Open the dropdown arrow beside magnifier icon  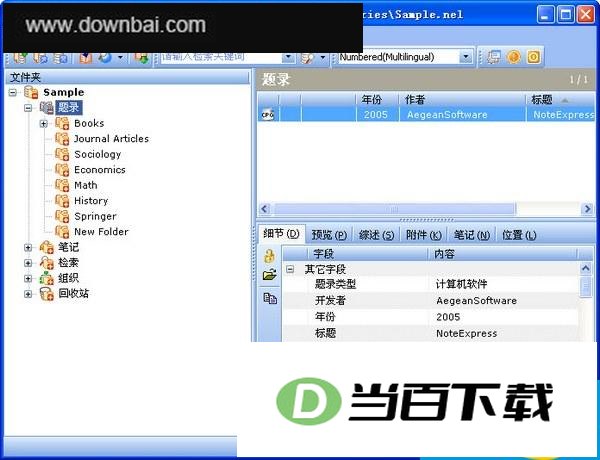point(323,58)
